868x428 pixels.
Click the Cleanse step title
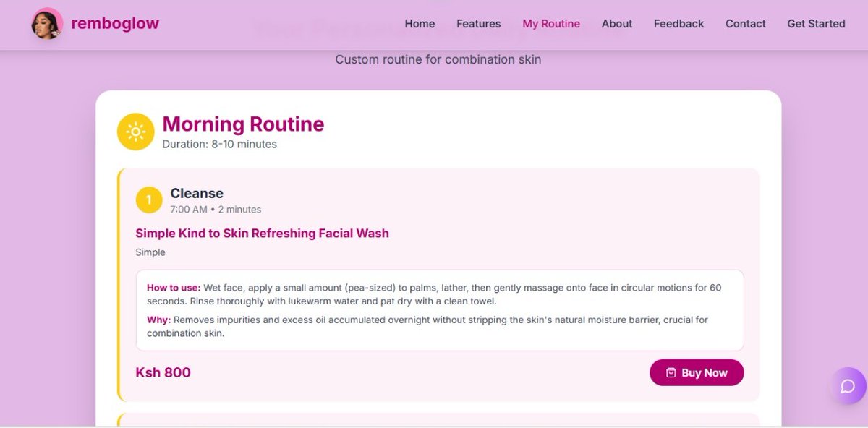click(x=197, y=194)
